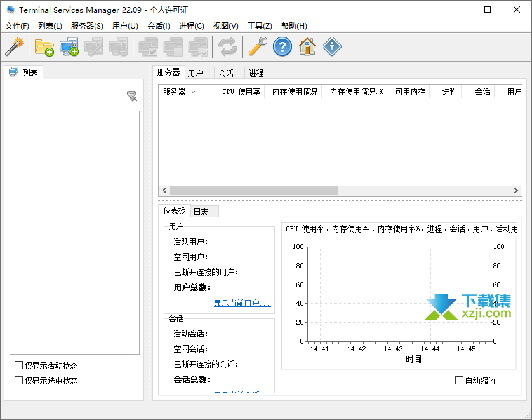532x420 pixels.
Task: Open the 视图(V) menu
Action: [x=225, y=26]
